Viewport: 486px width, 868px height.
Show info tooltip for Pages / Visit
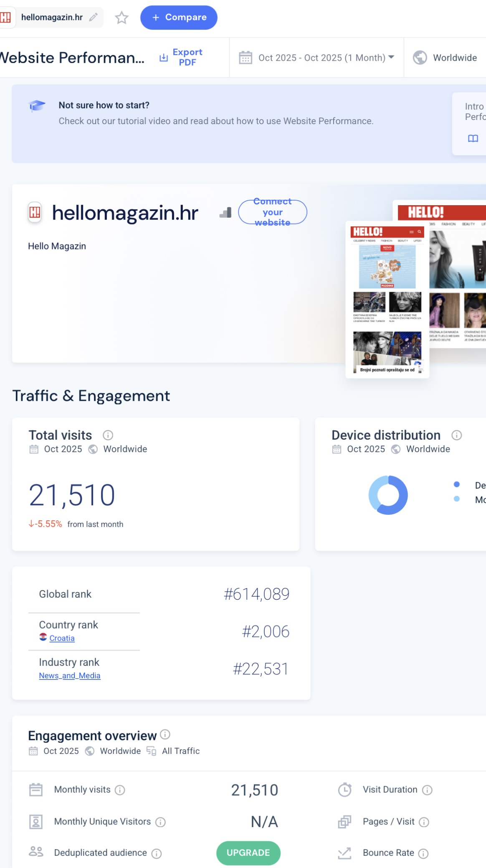tap(424, 822)
